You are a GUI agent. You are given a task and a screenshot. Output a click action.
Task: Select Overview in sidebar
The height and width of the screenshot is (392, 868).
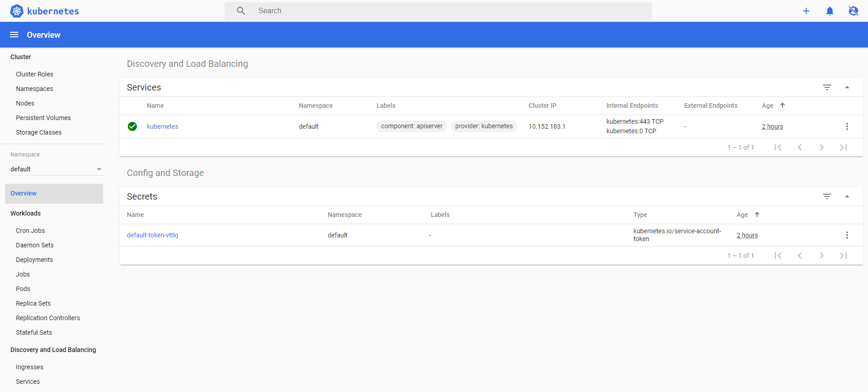tap(54, 194)
